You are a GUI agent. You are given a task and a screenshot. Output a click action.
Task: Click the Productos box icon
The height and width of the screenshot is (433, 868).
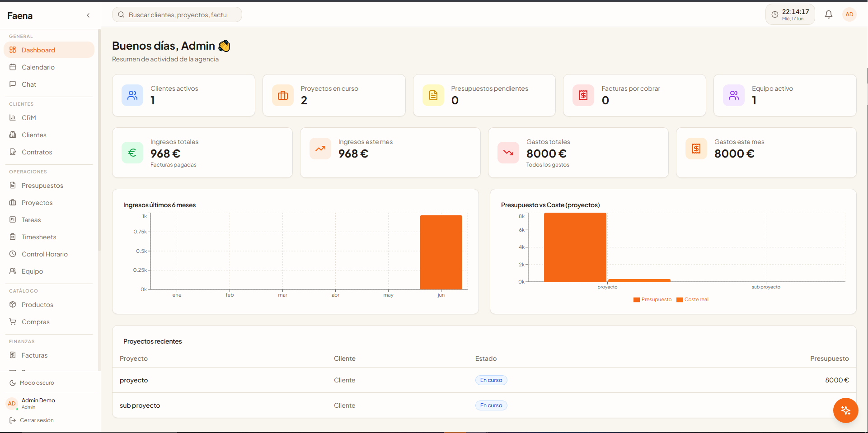coord(13,304)
